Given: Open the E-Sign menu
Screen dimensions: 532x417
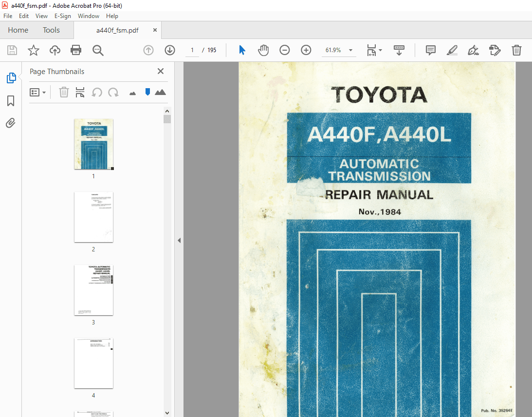Looking at the screenshot, I should pos(63,16).
